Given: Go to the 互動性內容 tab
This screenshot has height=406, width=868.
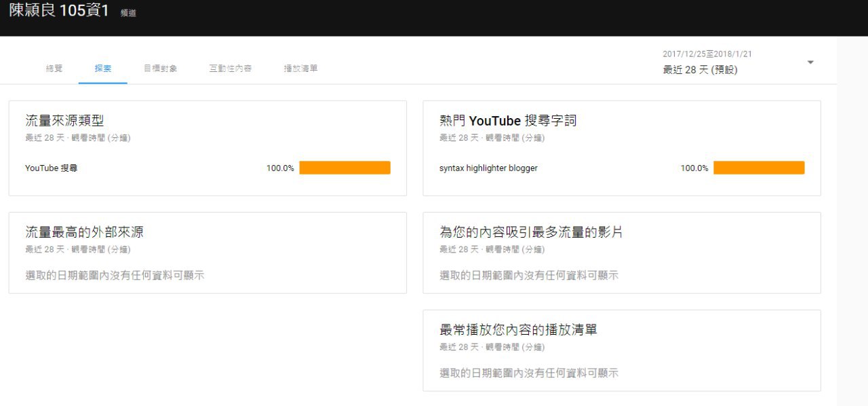Looking at the screenshot, I should (x=231, y=69).
